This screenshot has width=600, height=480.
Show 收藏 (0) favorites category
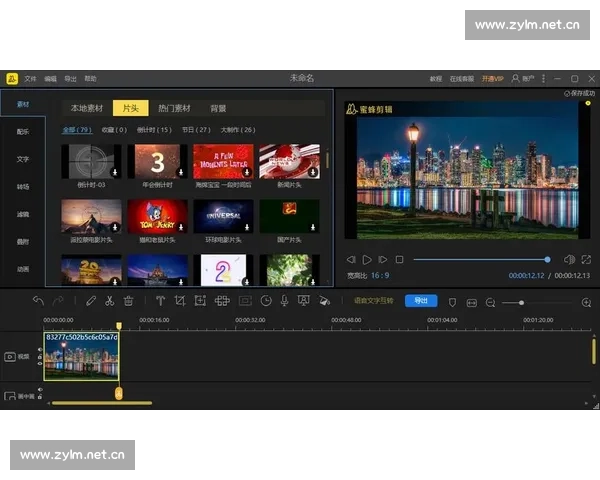(x=114, y=130)
